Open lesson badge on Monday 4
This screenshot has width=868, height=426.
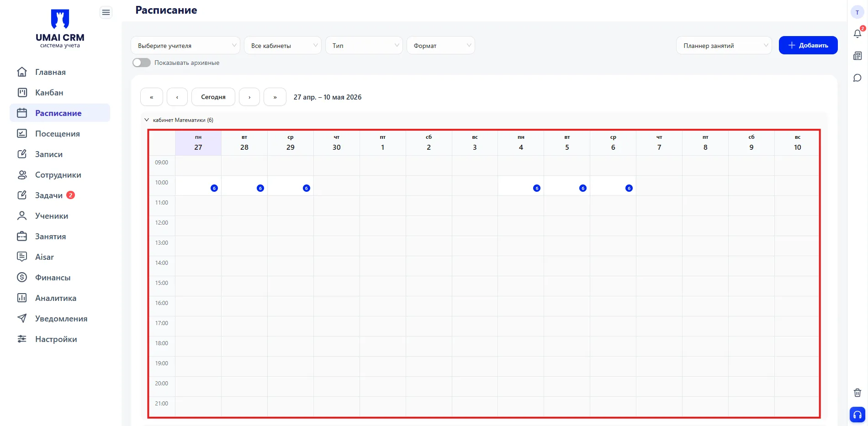click(537, 188)
